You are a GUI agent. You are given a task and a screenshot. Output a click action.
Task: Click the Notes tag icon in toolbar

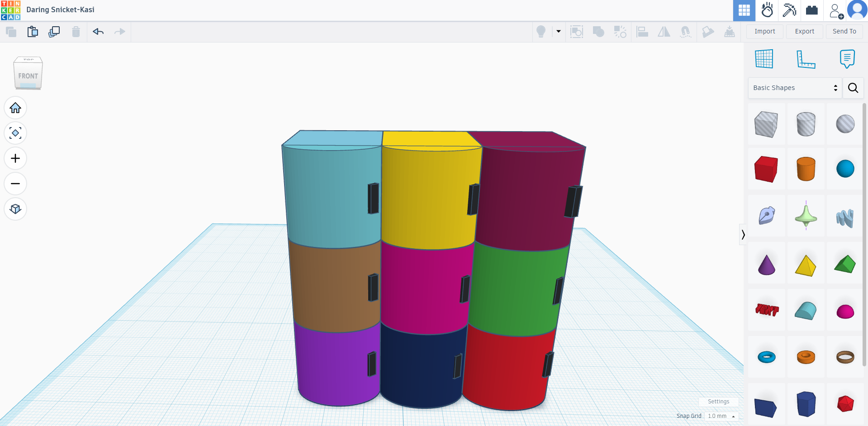pyautogui.click(x=708, y=32)
